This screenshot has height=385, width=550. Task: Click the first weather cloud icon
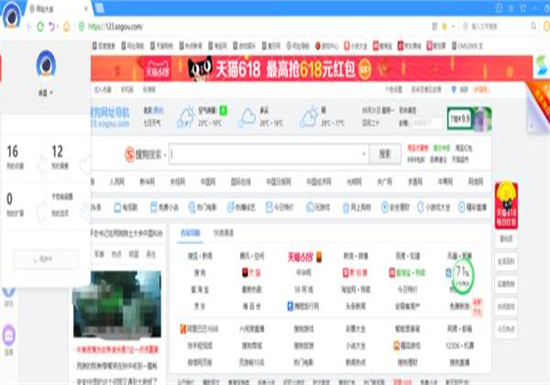186,116
